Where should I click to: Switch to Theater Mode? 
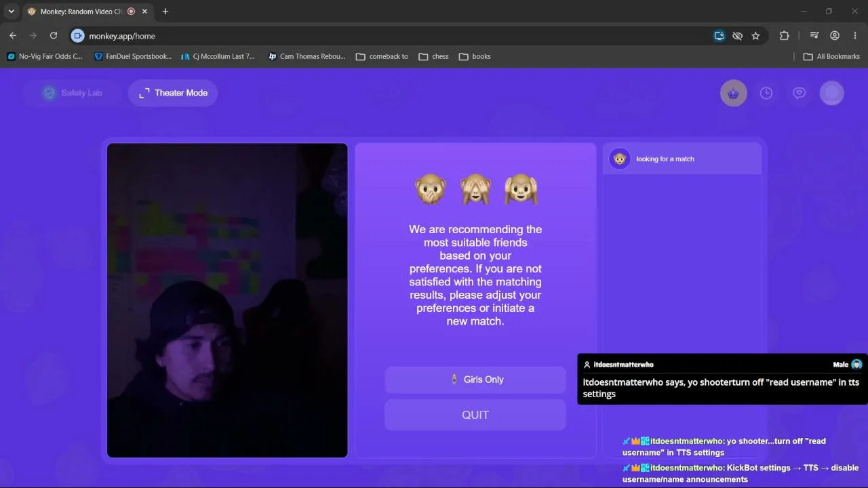tap(173, 93)
